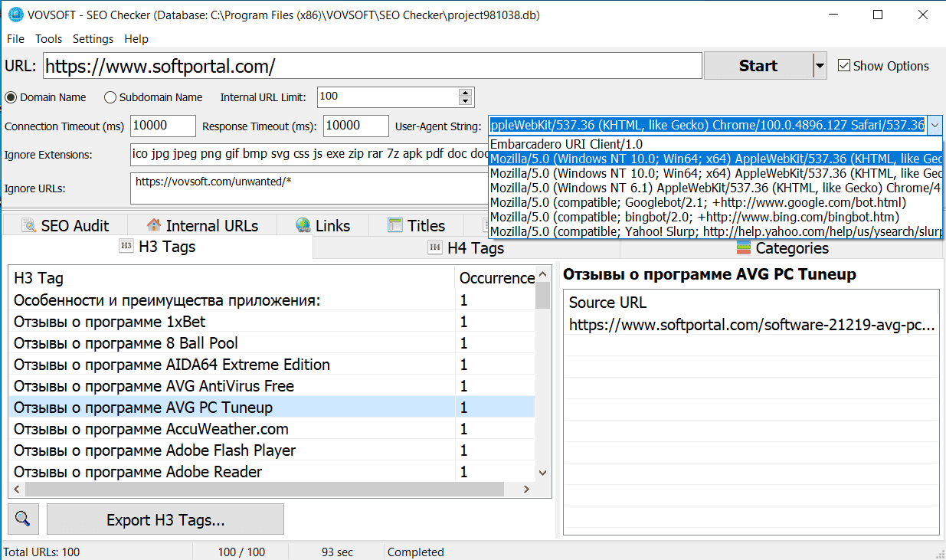The image size is (946, 560).
Task: Choose Embarcadero URI Client/1.0 user agent
Action: 715,144
